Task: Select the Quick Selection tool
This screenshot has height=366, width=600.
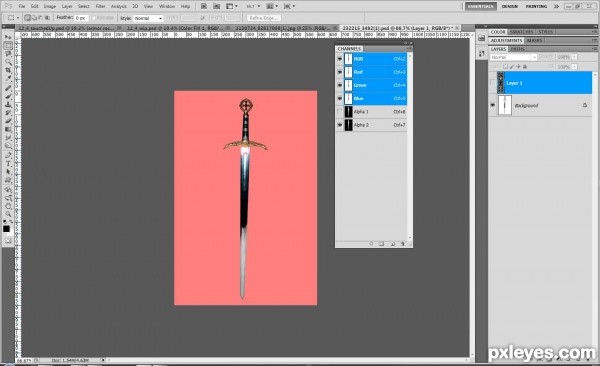Action: [8, 62]
